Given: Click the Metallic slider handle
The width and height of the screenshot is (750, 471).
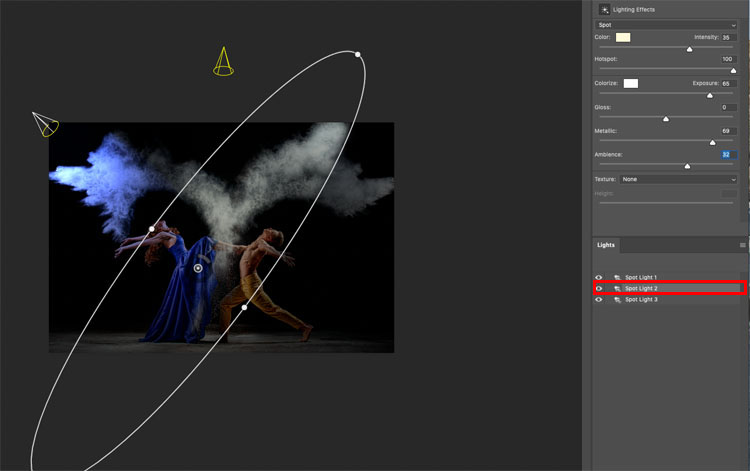Looking at the screenshot, I should click(x=713, y=142).
